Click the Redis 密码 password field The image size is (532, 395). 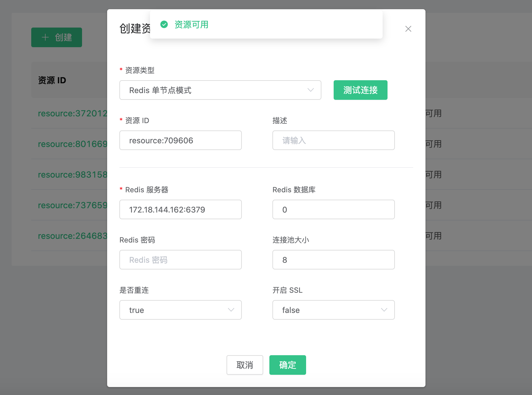180,260
